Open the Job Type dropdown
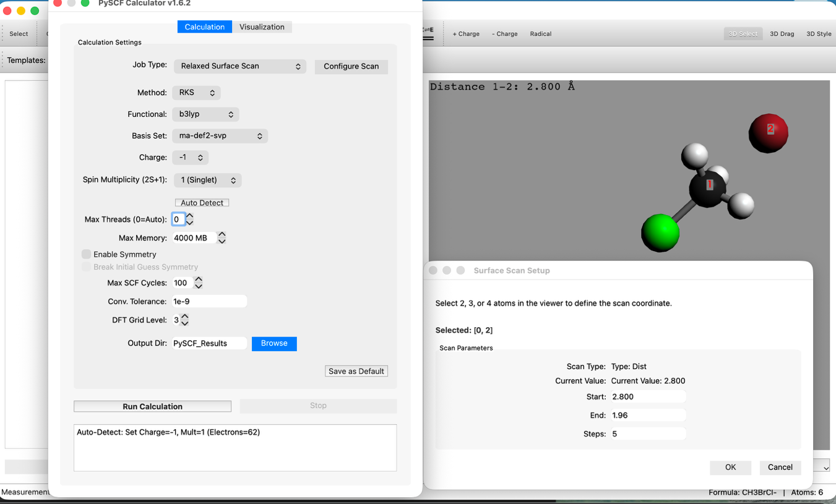This screenshot has width=836, height=504. [239, 66]
